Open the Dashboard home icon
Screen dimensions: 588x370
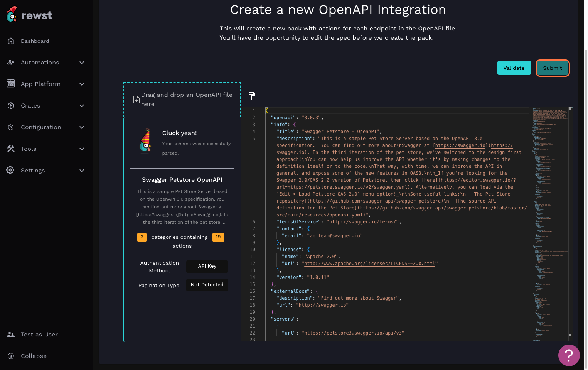coord(11,41)
